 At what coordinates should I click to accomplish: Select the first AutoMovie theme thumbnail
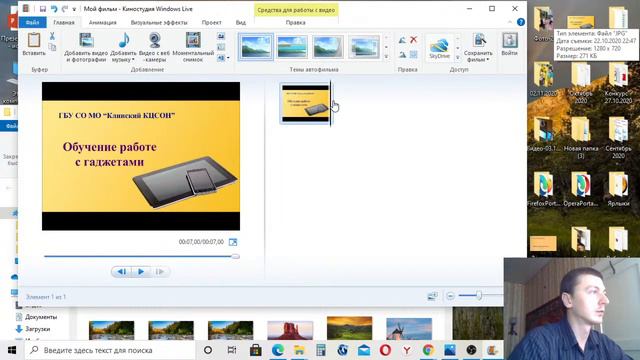point(256,47)
